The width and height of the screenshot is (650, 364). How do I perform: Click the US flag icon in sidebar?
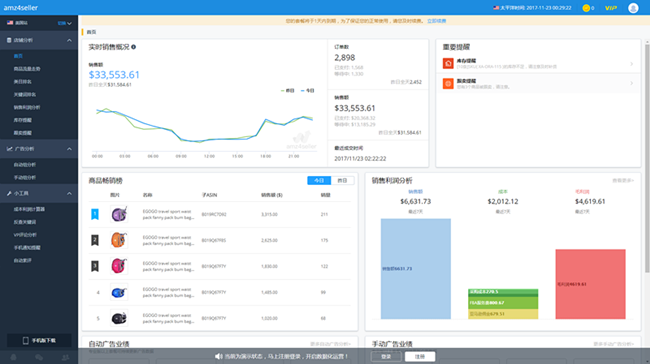(10, 23)
